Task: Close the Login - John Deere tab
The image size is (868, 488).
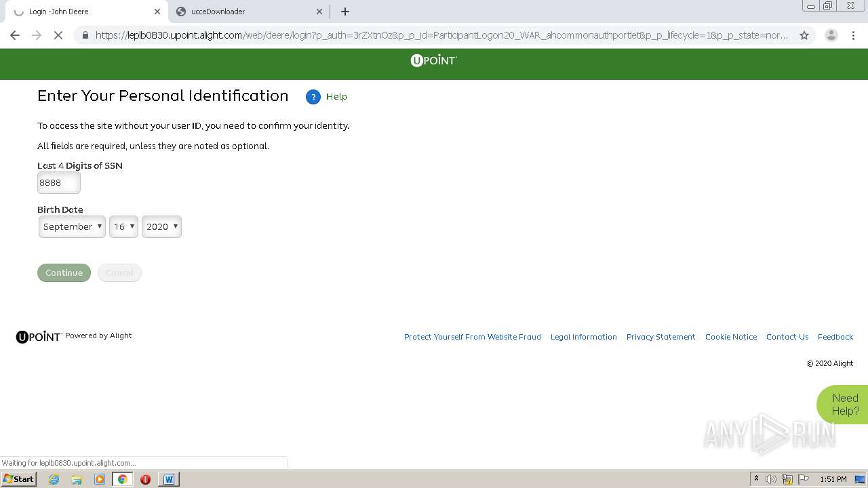Action: tap(157, 12)
